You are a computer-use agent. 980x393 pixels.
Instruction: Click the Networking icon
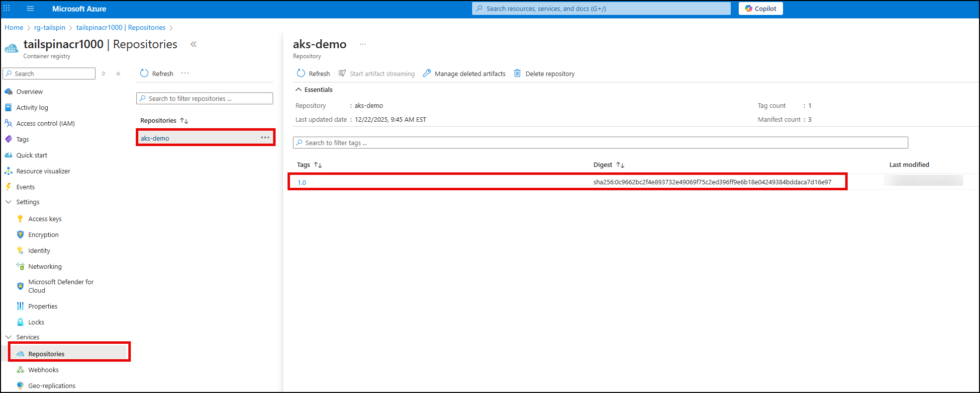(x=20, y=266)
